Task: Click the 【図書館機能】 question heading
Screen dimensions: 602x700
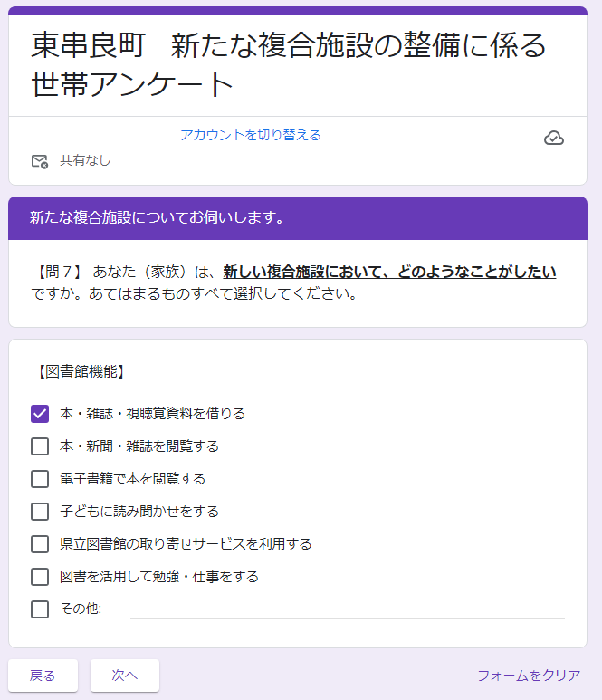Action: [81, 371]
